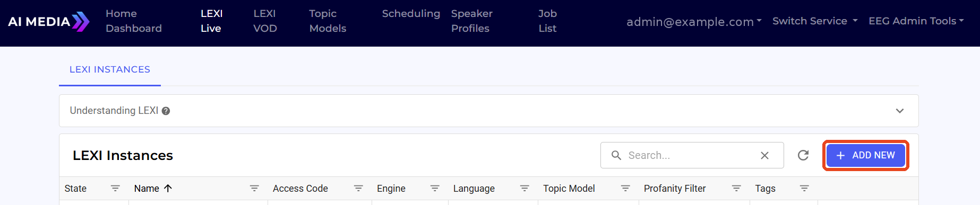Expand the Understanding LEXI panel chevron
Screen dimensions: 980x205
point(900,111)
